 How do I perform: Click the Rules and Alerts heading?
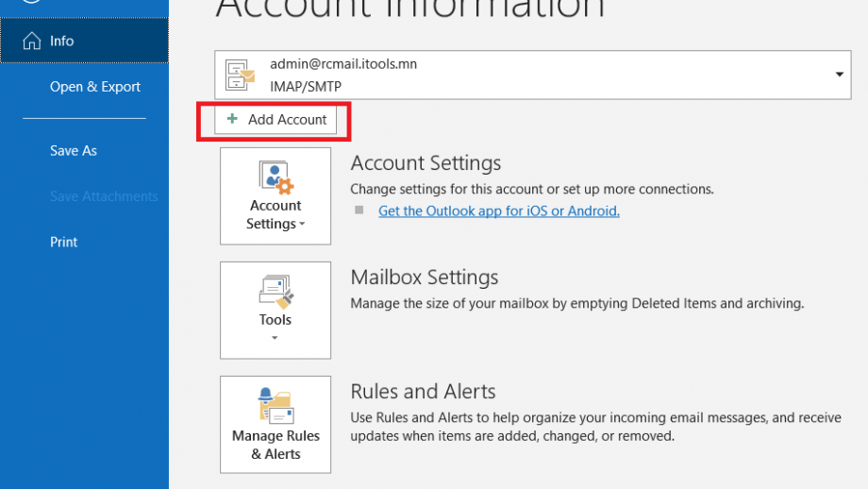pos(423,392)
